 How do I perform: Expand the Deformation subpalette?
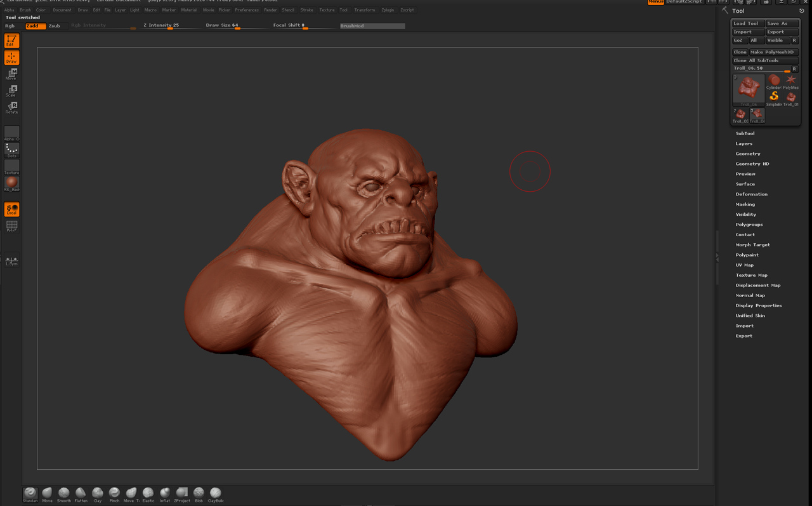point(752,194)
